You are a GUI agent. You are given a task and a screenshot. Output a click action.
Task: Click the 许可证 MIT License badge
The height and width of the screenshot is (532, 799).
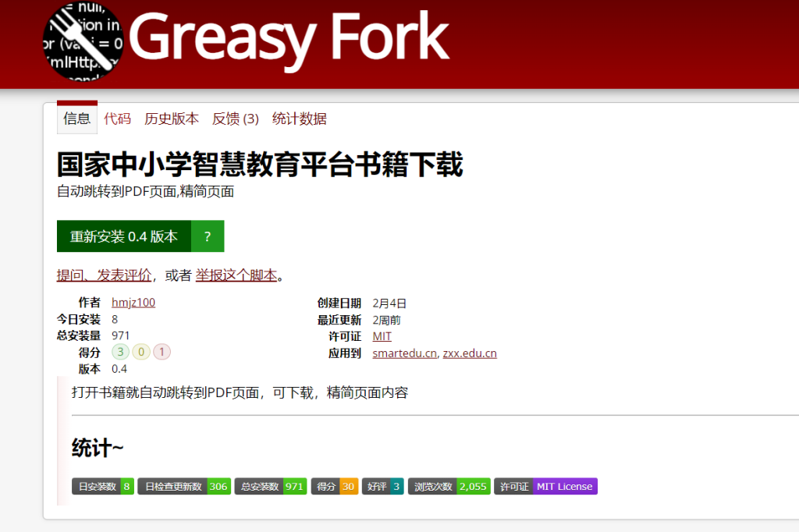pos(545,486)
